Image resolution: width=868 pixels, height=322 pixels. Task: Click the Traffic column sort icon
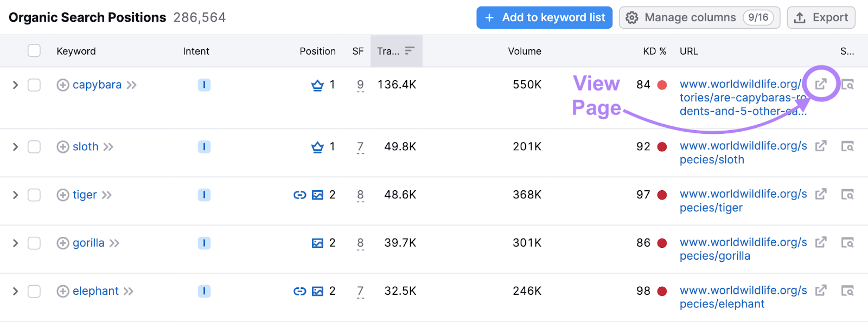click(x=410, y=51)
